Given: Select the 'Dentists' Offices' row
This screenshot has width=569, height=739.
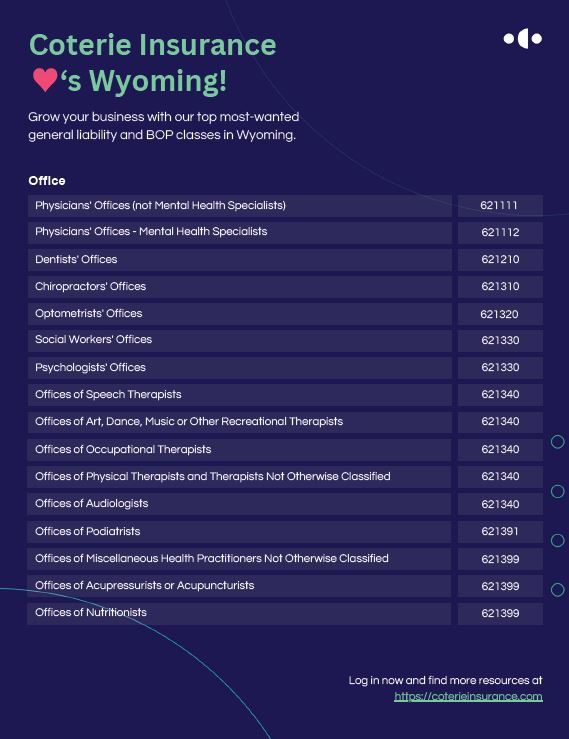Looking at the screenshot, I should pos(239,260).
